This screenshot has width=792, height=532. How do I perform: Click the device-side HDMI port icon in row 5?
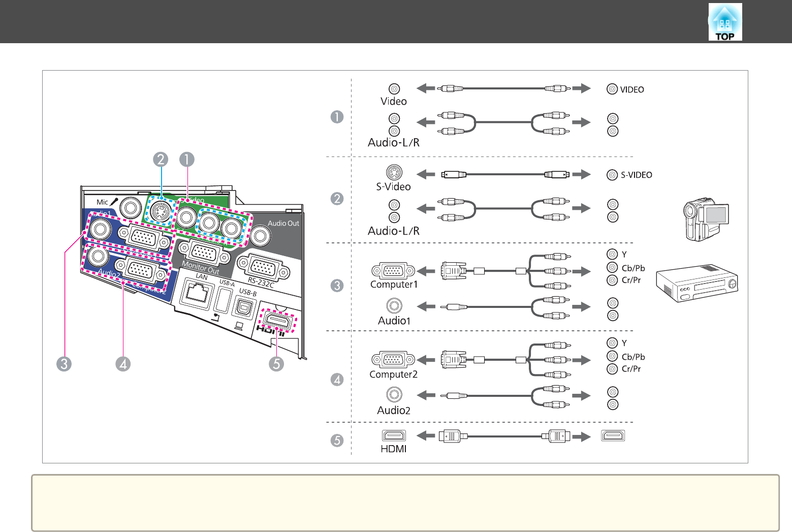click(x=613, y=435)
